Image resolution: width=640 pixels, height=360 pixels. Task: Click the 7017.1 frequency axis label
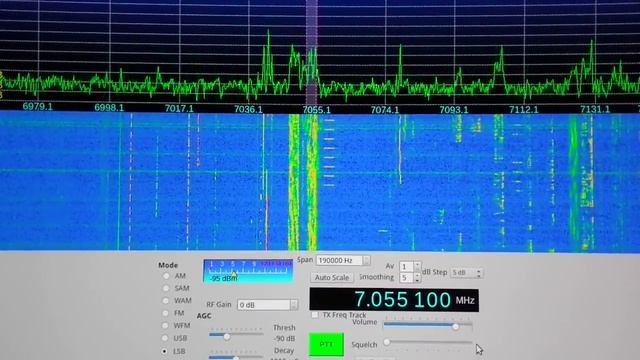[179, 109]
